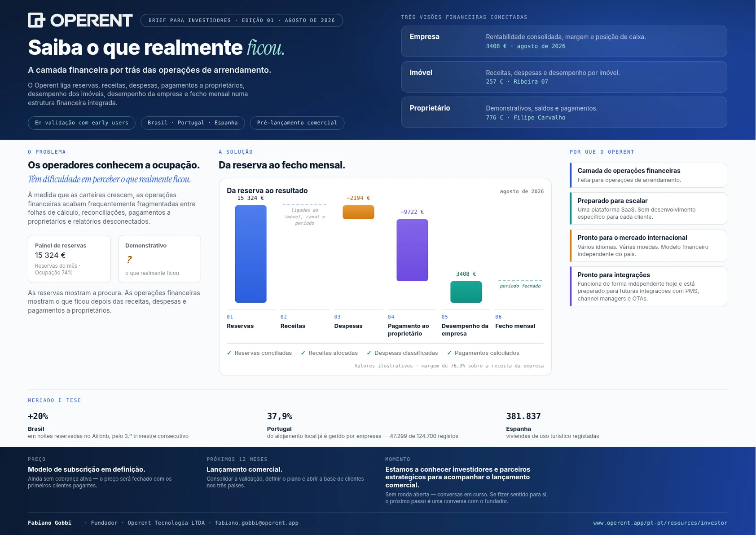The image size is (756, 535).
Task: Click 'Operent Tecnologia LTDA' in footer
Action: 166,523
